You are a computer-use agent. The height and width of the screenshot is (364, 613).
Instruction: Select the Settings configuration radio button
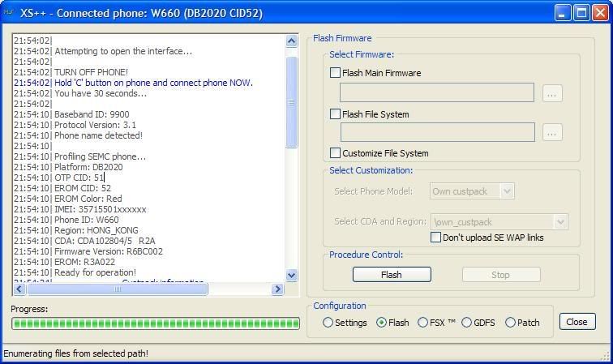(x=328, y=323)
